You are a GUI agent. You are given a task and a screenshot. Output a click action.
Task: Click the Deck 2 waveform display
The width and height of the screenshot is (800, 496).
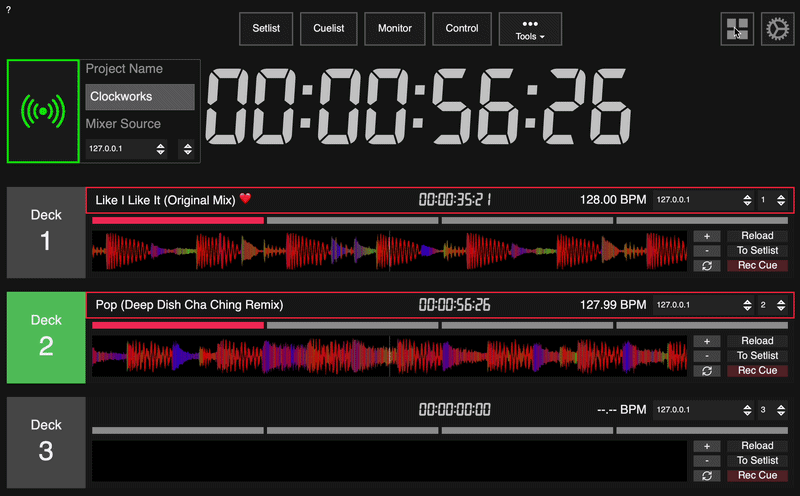pyautogui.click(x=389, y=356)
